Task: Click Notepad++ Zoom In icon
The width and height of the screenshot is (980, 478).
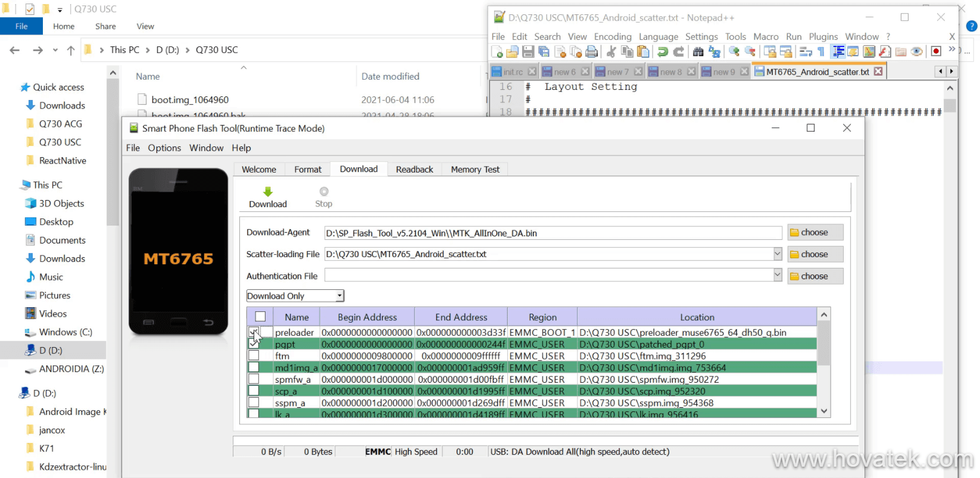Action: pyautogui.click(x=734, y=52)
